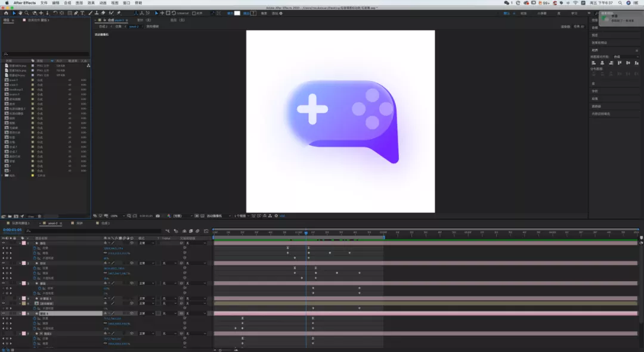644x352 pixels.
Task: Select the Hand tool in toolbar
Action: point(20,13)
